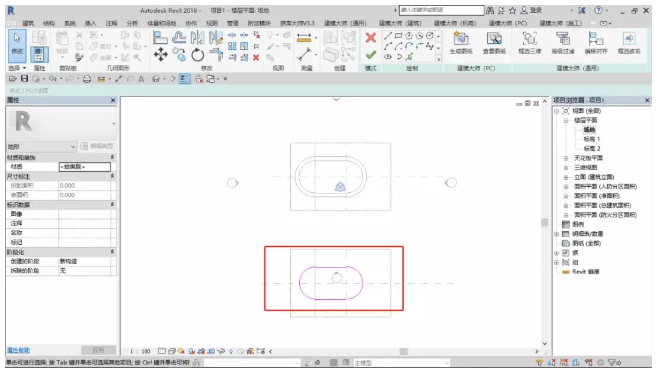Click the Print icon in quick access toolbar
This screenshot has height=373, width=659.
click(87, 79)
